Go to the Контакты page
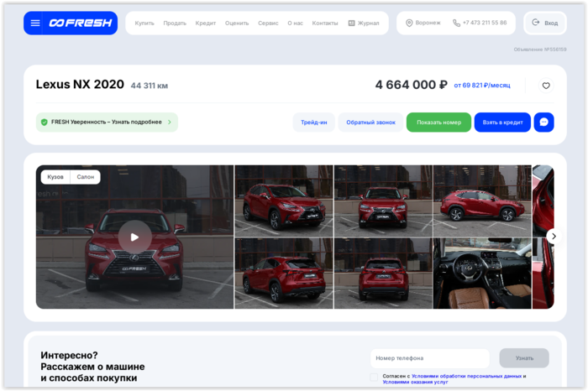Viewport: 588px width, 391px height. pos(325,23)
